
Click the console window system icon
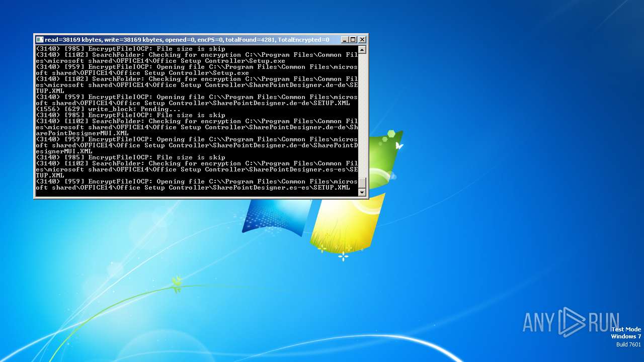click(40, 40)
